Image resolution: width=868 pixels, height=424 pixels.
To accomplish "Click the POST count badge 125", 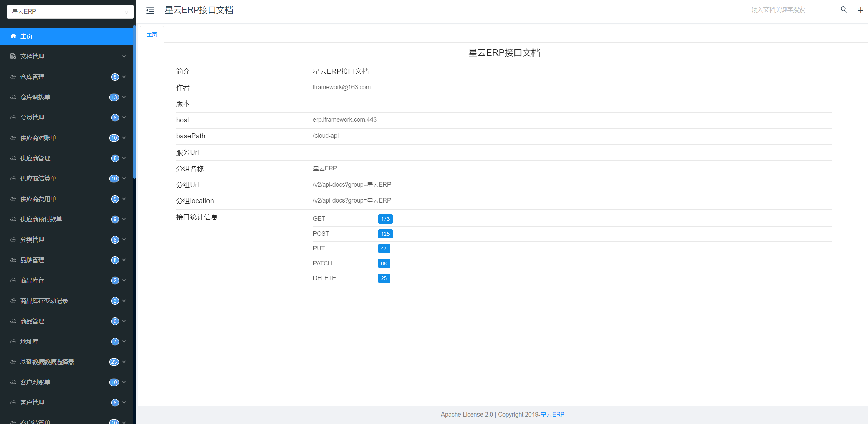I will pyautogui.click(x=385, y=234).
